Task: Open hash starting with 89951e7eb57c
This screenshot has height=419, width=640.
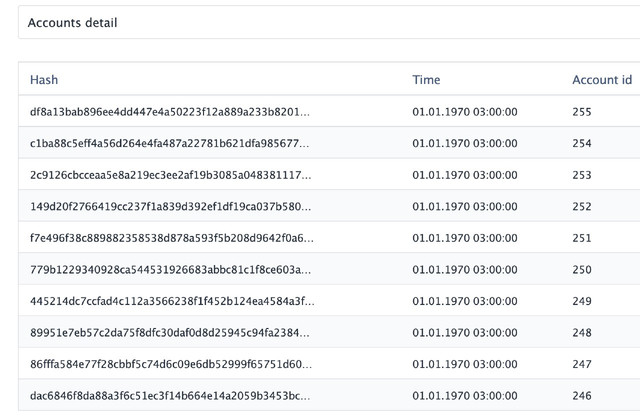Action: pos(169,333)
